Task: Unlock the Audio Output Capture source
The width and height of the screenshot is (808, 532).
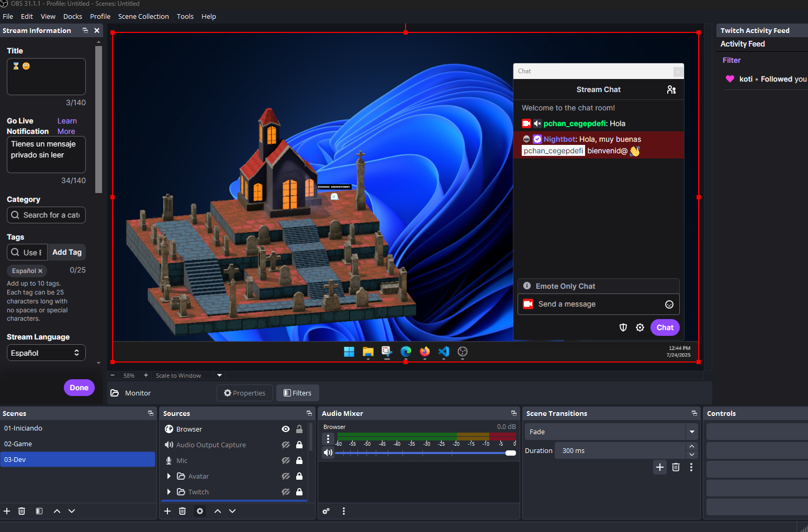Action: click(x=299, y=445)
